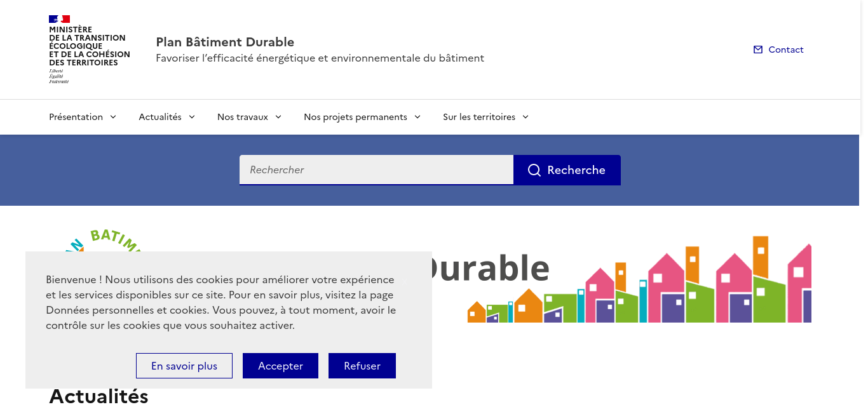This screenshot has height=414, width=868.
Task: Click the French Republic ministry logo
Action: (x=90, y=50)
